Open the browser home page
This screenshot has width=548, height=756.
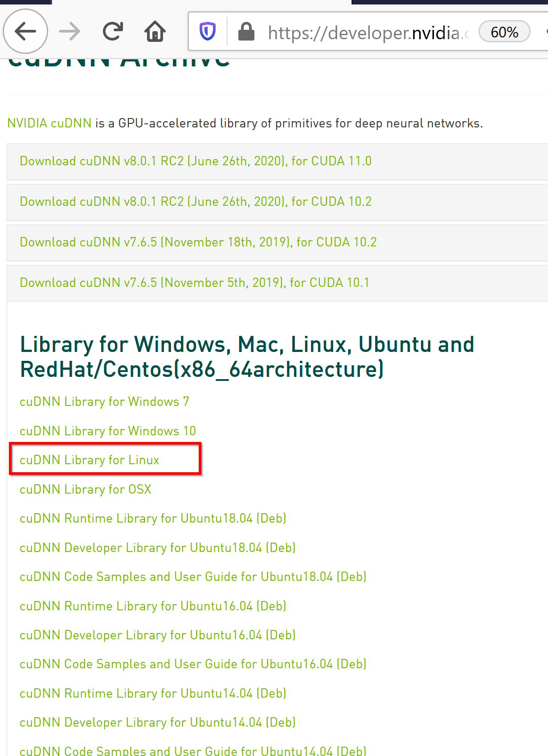(x=155, y=32)
